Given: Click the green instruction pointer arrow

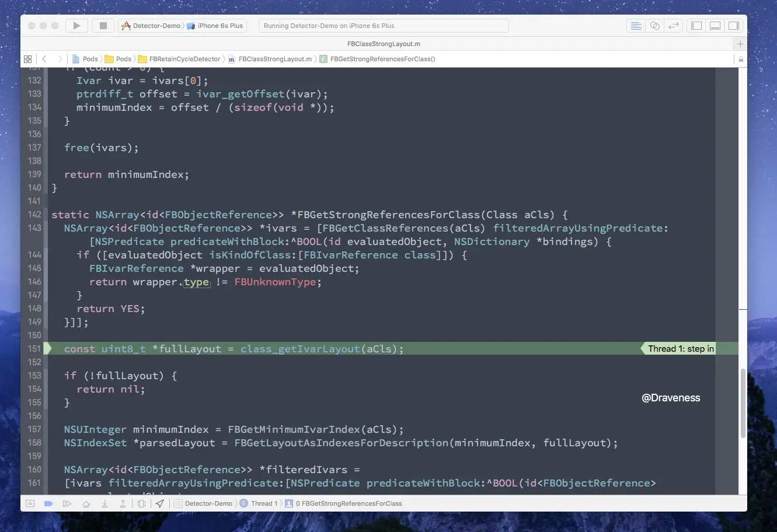Looking at the screenshot, I should 48,349.
